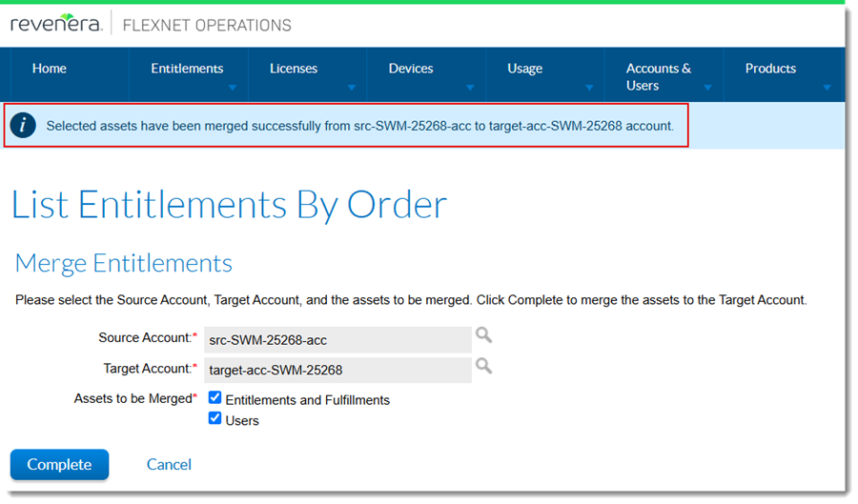
Task: Click the Cancel link
Action: tap(169, 465)
